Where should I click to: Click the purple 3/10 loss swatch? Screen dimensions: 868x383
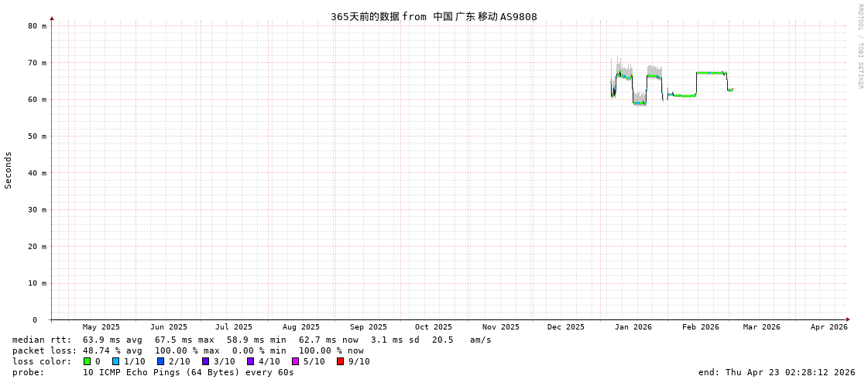tap(206, 361)
